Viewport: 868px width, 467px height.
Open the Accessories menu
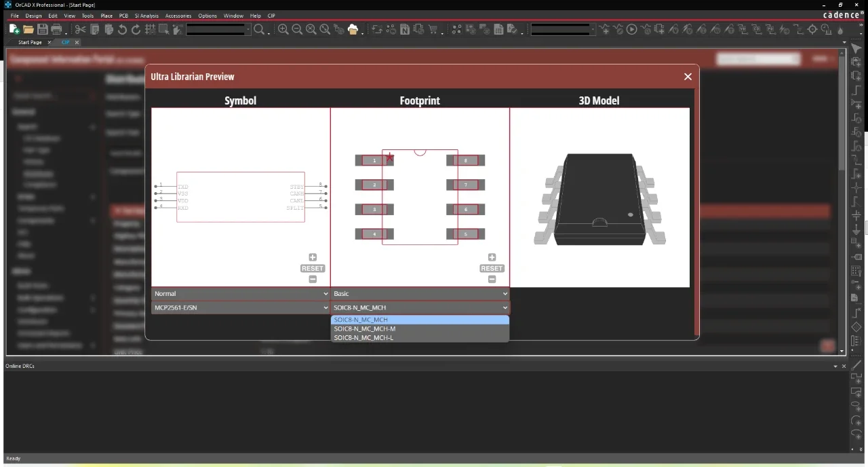[x=178, y=16]
